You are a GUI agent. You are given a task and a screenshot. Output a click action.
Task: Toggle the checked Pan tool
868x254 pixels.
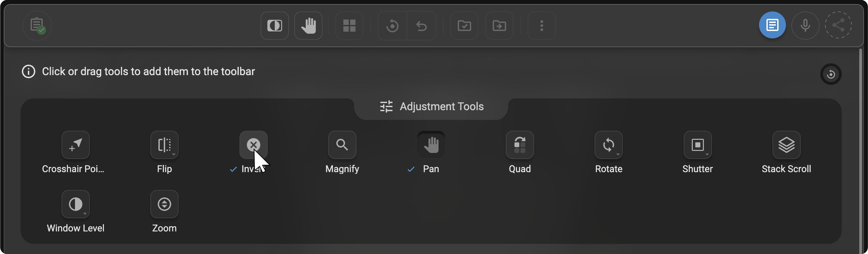[x=431, y=145]
